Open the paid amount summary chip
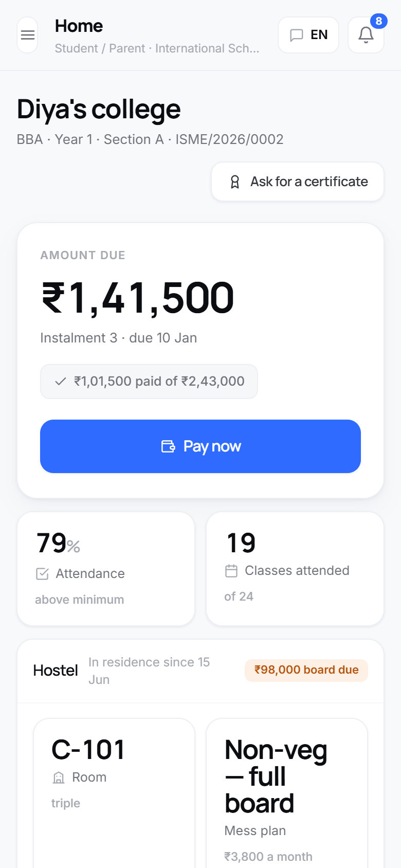401x868 pixels. [x=149, y=382]
